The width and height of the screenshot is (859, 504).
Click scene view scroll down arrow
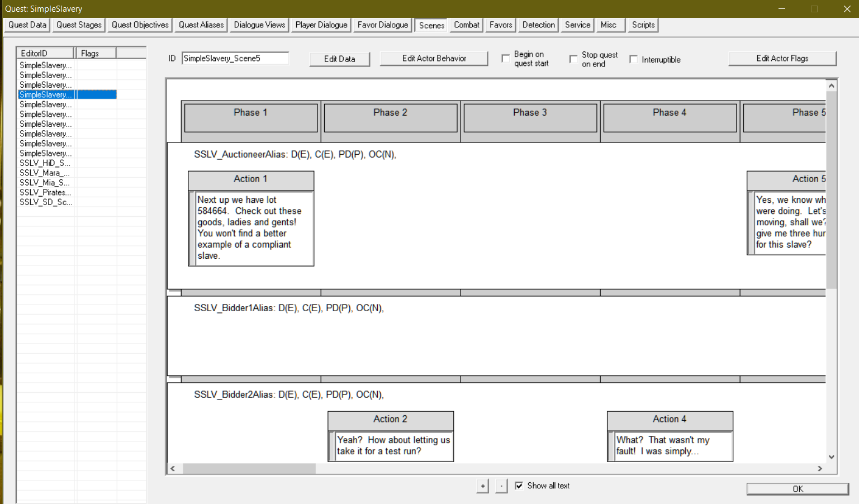pyautogui.click(x=832, y=457)
